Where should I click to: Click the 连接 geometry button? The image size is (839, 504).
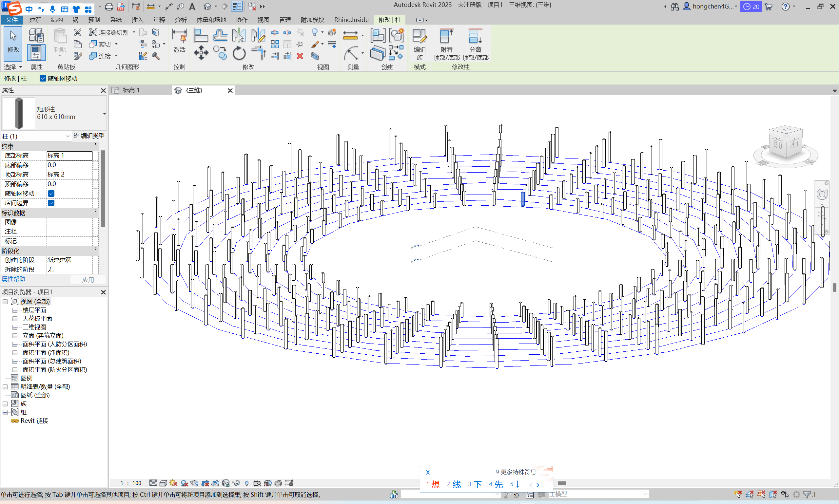coord(101,56)
